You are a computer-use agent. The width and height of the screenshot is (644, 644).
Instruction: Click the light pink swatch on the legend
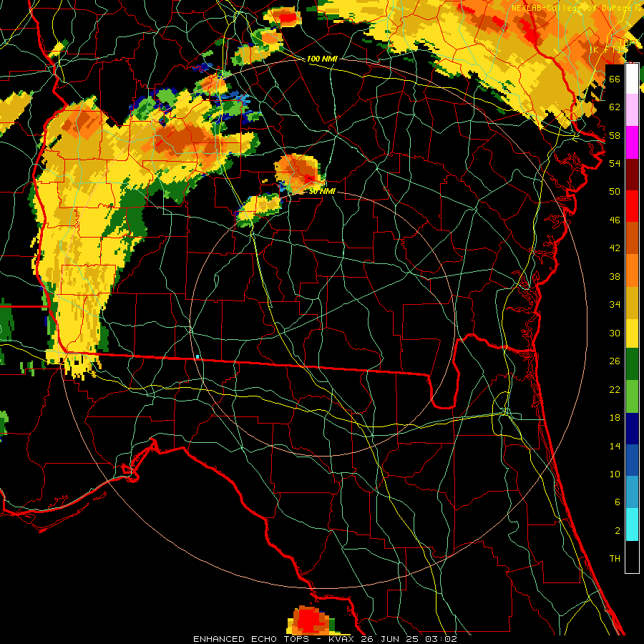click(632, 110)
